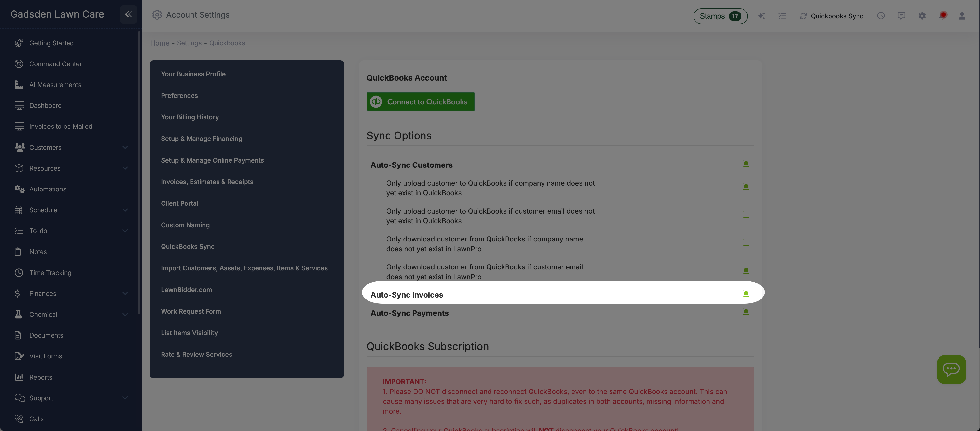
Task: Collapse the sidebar using the double chevron
Action: click(x=128, y=14)
